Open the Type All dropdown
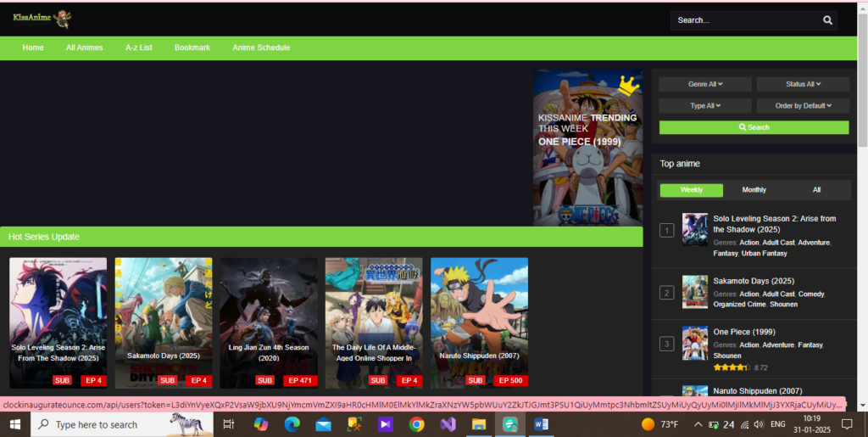Image resolution: width=868 pixels, height=437 pixels. point(704,106)
